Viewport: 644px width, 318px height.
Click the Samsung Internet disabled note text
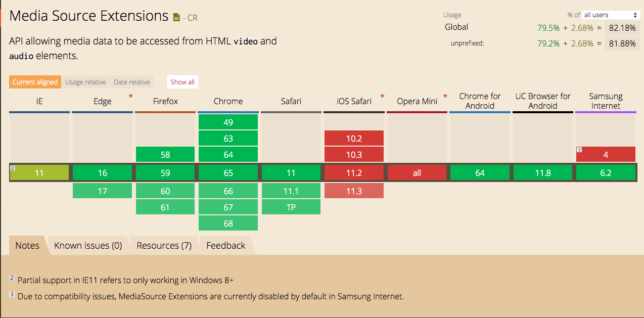point(211,296)
